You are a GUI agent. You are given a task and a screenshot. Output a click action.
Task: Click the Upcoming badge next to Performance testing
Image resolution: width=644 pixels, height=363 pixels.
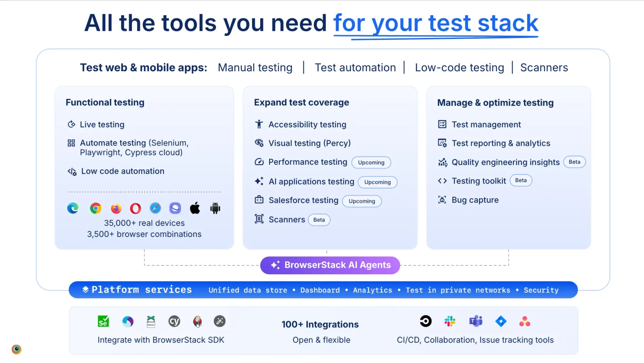(371, 162)
